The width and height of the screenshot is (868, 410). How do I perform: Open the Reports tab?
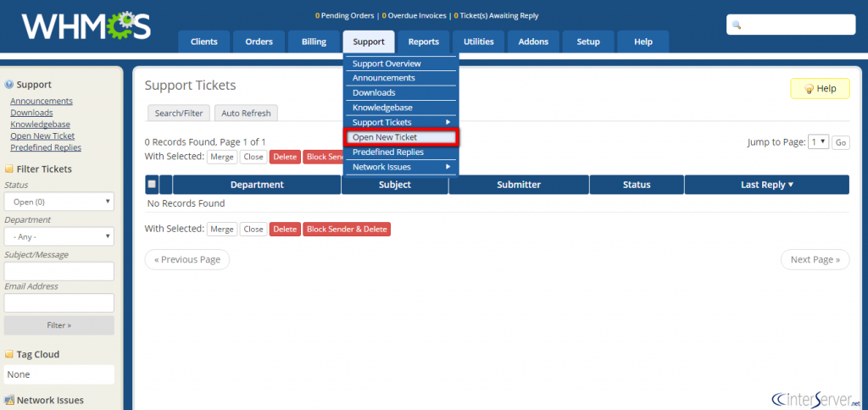click(424, 42)
